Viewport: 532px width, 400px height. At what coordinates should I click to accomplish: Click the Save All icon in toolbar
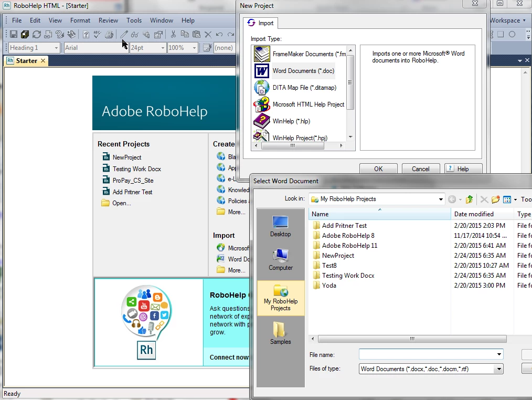pyautogui.click(x=25, y=34)
